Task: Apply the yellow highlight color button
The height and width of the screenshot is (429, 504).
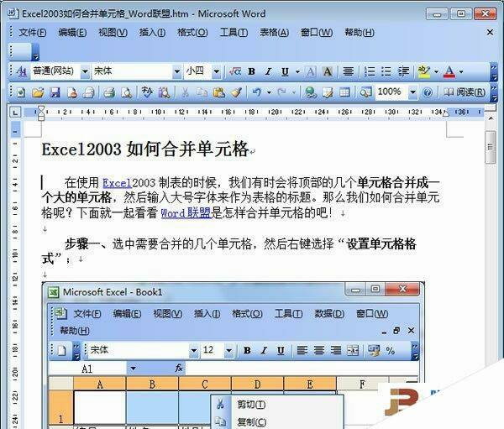Action: point(424,71)
